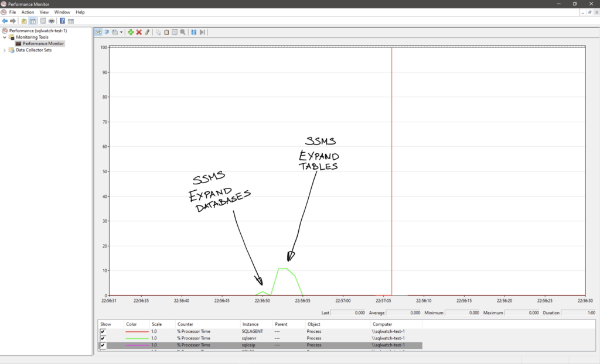600x364 pixels.
Task: Click the Up One Level folder icon
Action: click(24, 21)
